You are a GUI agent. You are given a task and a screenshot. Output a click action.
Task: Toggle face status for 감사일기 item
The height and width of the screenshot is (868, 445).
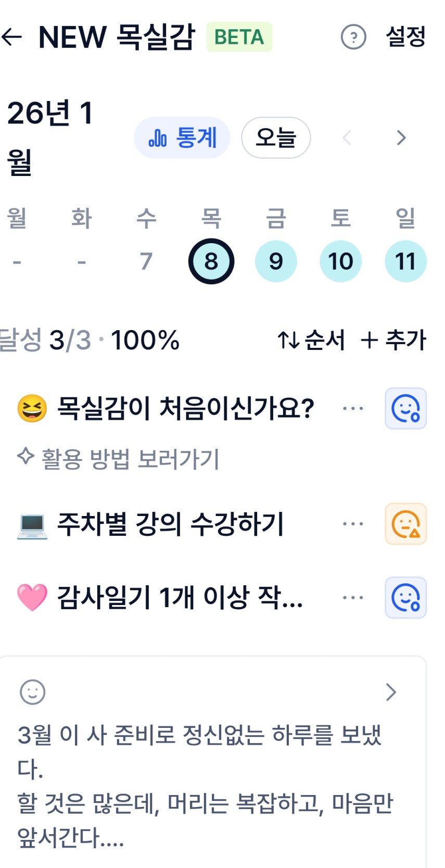pos(405,598)
